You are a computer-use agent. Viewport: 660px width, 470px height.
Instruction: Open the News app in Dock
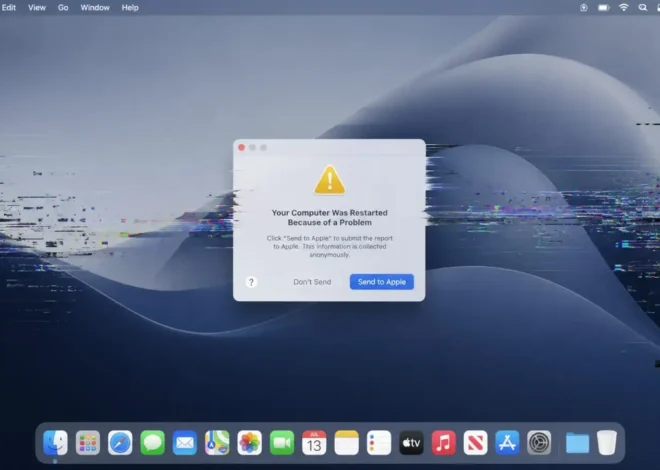pos(475,443)
